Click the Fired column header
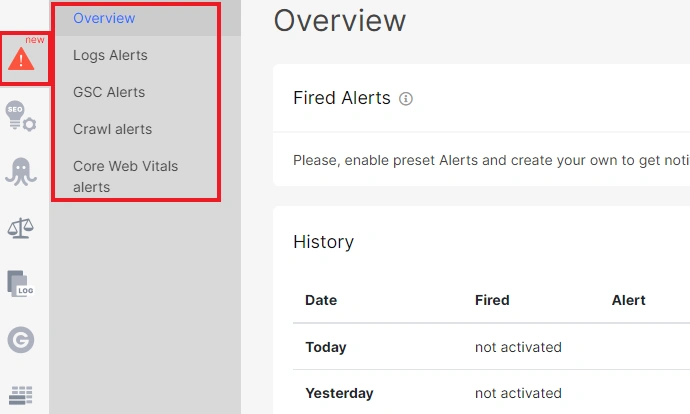 tap(492, 300)
